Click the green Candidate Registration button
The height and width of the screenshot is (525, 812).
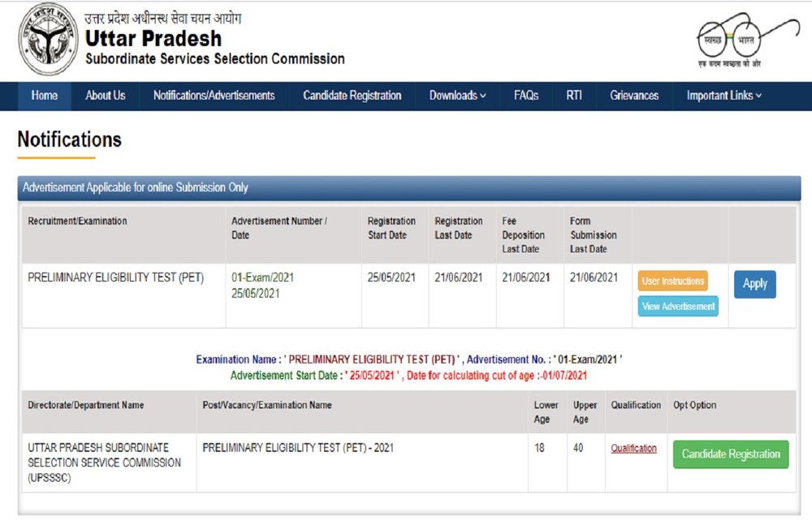[x=731, y=454]
